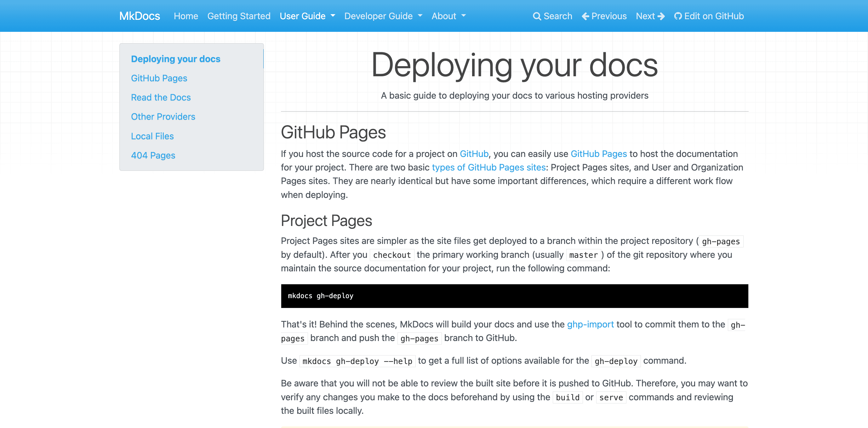Click the Next right arrow icon
The image size is (868, 428).
click(x=661, y=16)
